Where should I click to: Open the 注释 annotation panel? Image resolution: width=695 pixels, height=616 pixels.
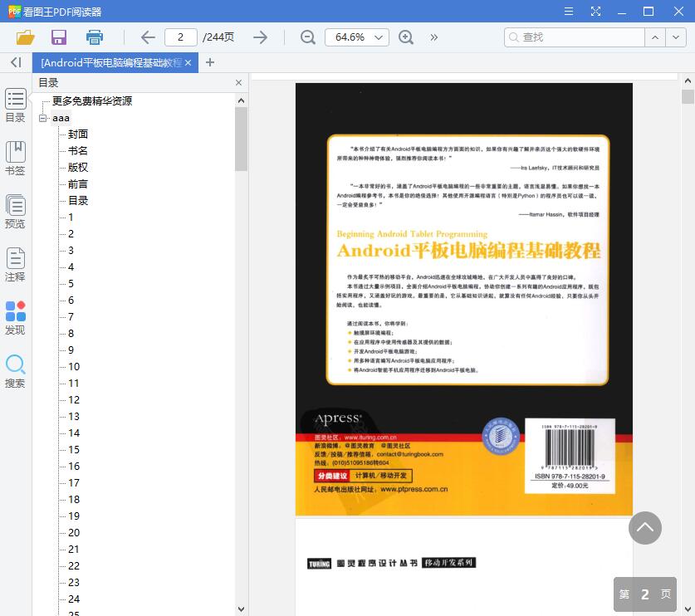point(15,266)
